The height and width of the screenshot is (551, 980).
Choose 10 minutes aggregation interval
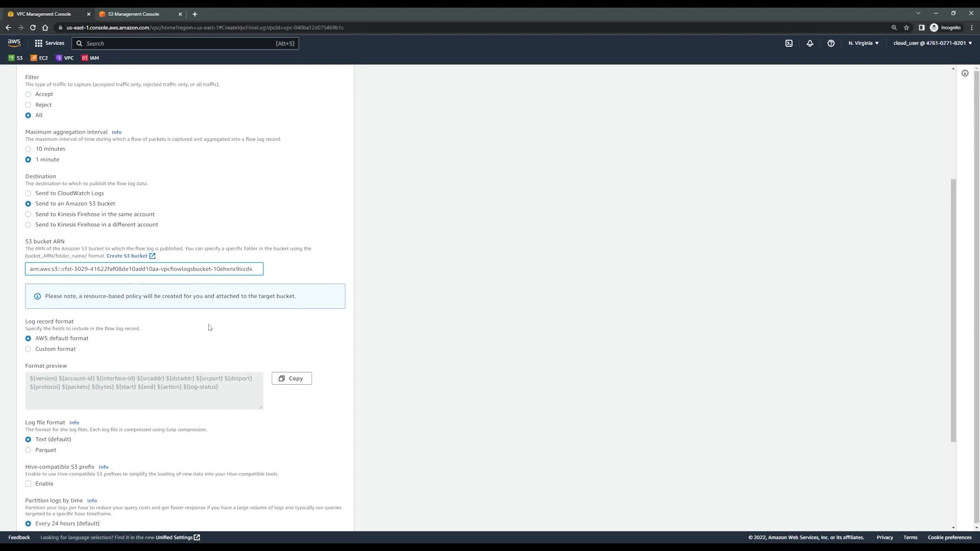click(28, 149)
